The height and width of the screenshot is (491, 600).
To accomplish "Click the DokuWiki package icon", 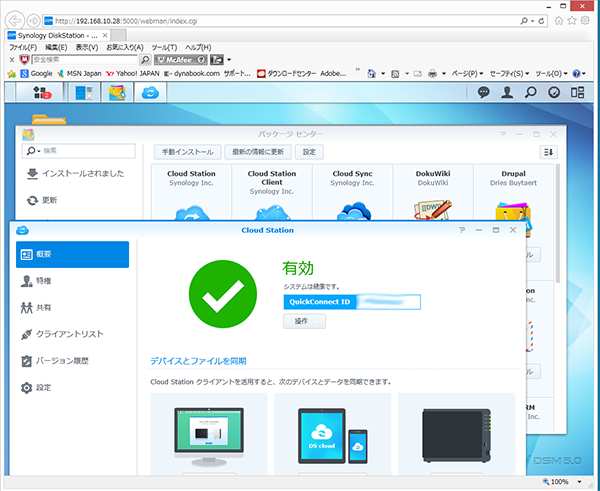I will pos(433,210).
